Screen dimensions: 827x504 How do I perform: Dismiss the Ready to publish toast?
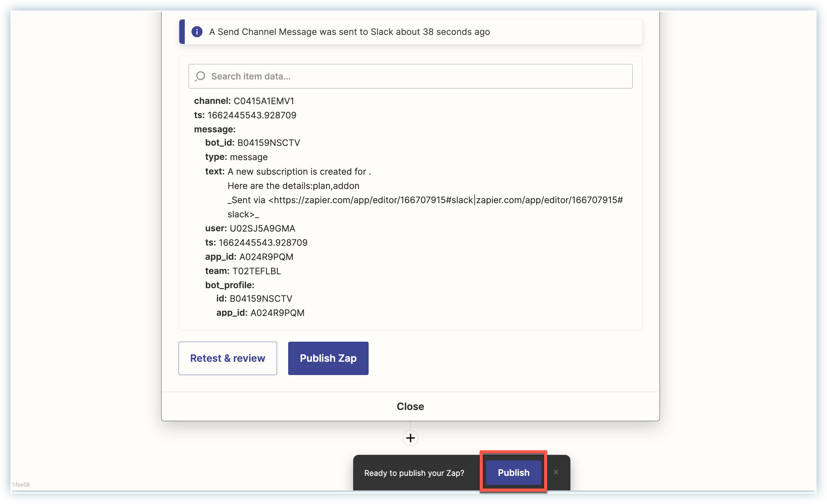(x=556, y=472)
